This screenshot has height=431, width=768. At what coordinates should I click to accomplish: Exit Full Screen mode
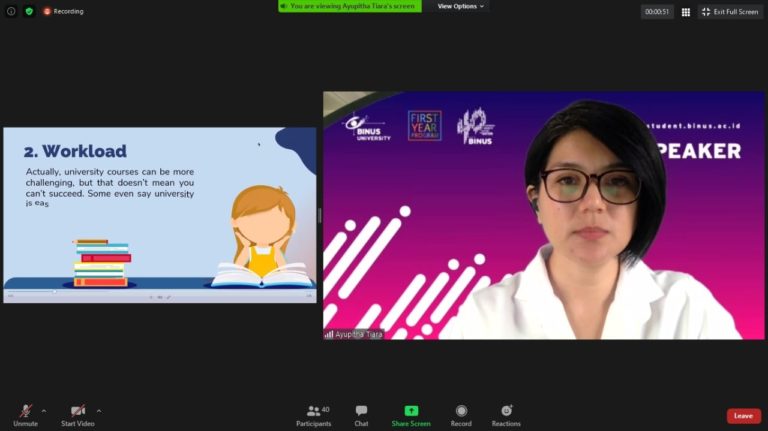point(729,11)
